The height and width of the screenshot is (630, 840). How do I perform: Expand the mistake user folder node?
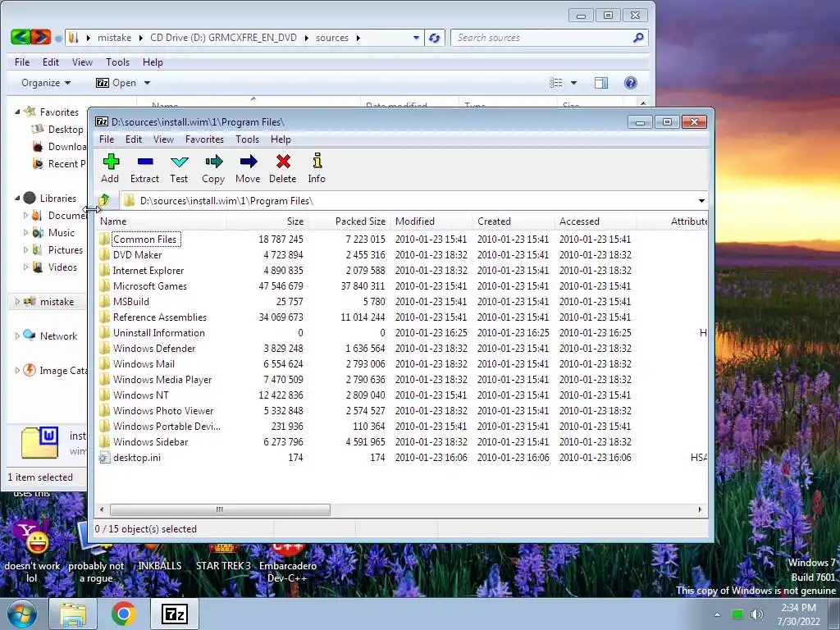pyautogui.click(x=17, y=302)
